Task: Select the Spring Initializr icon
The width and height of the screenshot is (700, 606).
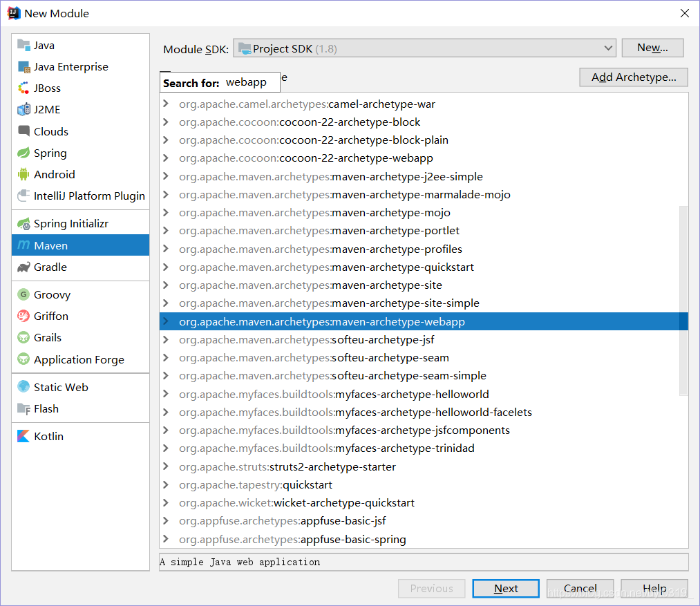Action: click(23, 224)
